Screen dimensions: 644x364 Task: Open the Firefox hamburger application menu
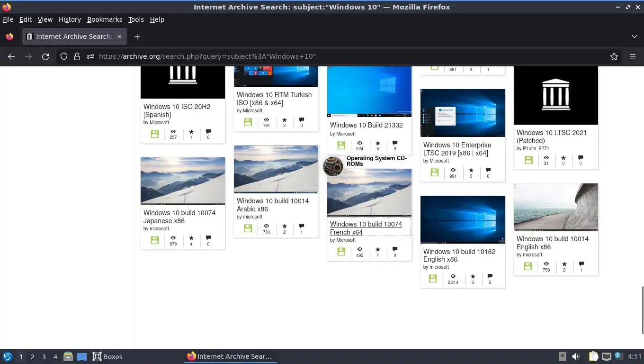(x=633, y=56)
